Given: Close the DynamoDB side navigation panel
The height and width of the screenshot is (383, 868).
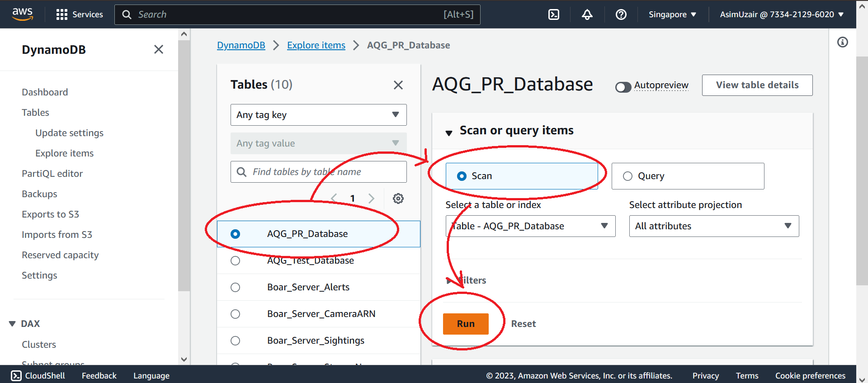Looking at the screenshot, I should tap(159, 49).
